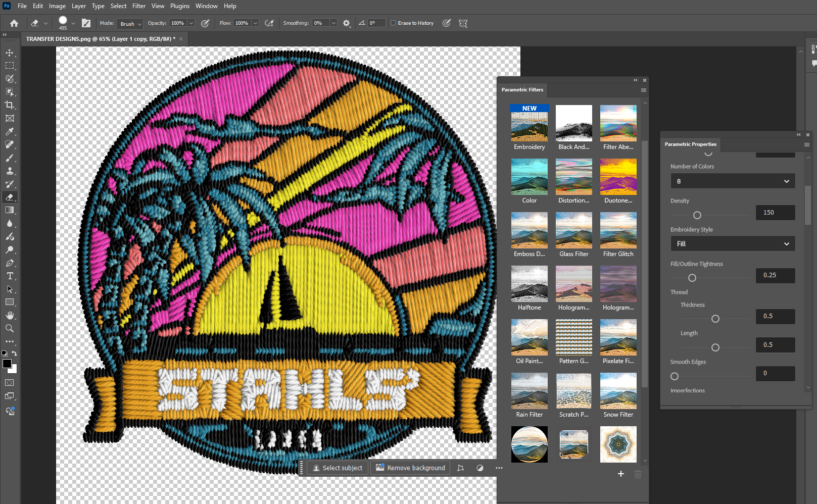Toggle Quick Mask mode

(10, 383)
